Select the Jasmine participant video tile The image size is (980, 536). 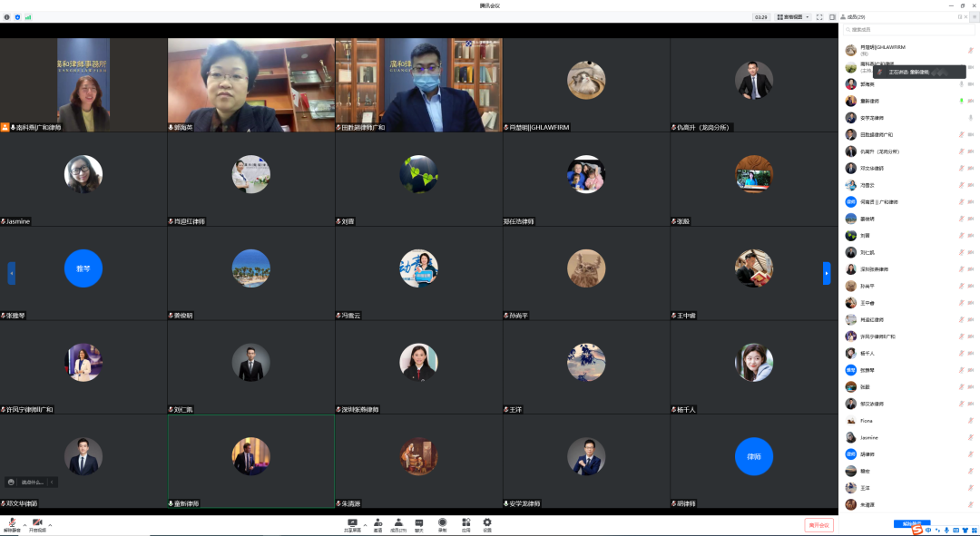(83, 180)
